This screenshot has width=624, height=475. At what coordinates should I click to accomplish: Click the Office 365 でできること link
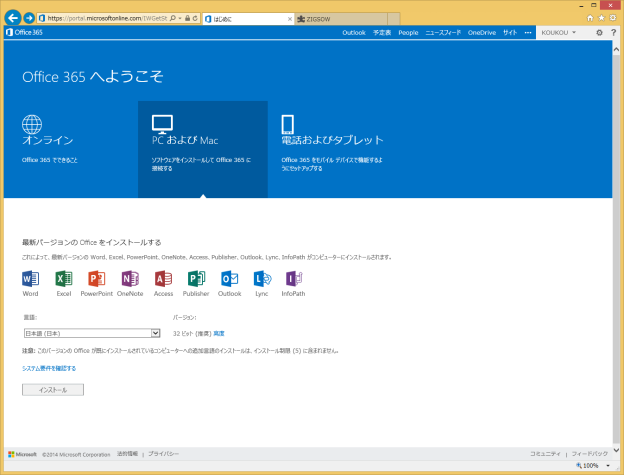[50, 160]
